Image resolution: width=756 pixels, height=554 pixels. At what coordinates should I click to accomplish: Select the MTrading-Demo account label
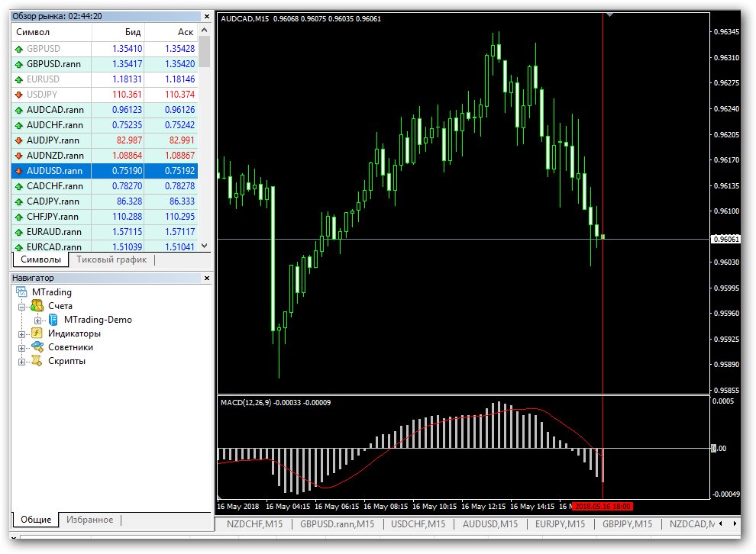click(x=98, y=320)
